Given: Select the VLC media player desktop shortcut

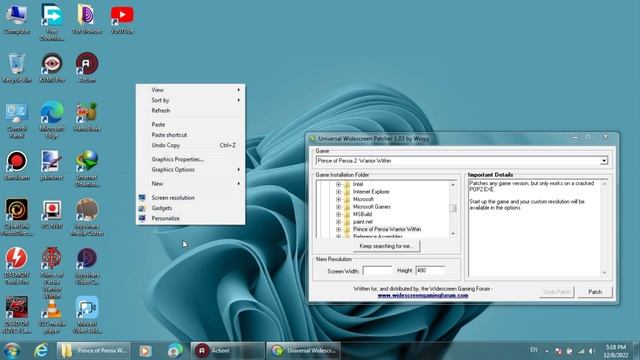Looking at the screenshot, I should tap(52, 315).
